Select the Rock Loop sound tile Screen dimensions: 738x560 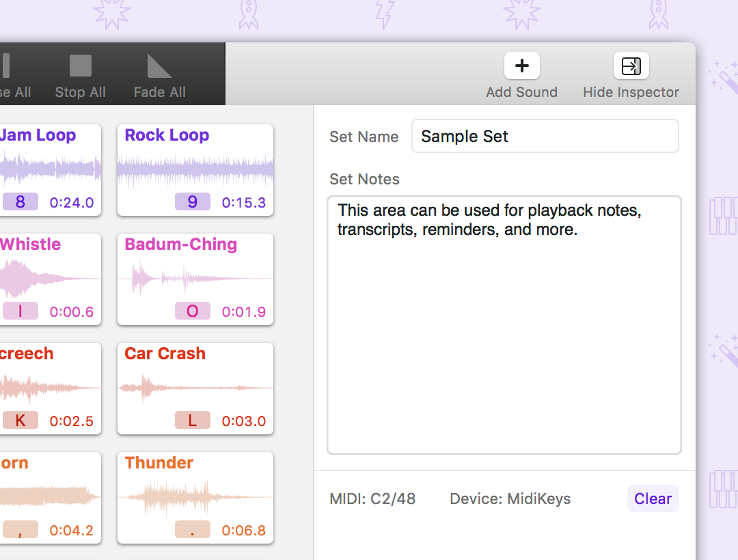195,170
